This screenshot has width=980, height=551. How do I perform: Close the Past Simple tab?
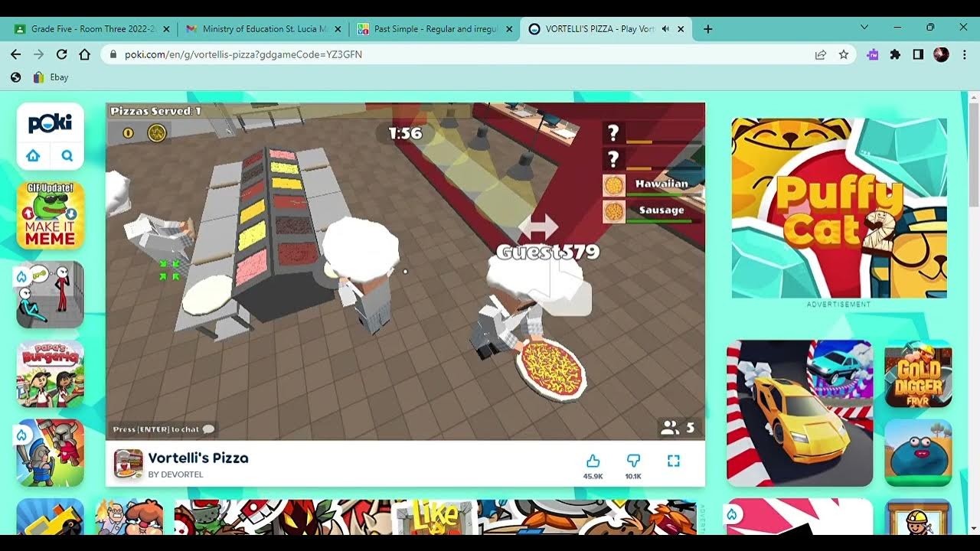509,29
